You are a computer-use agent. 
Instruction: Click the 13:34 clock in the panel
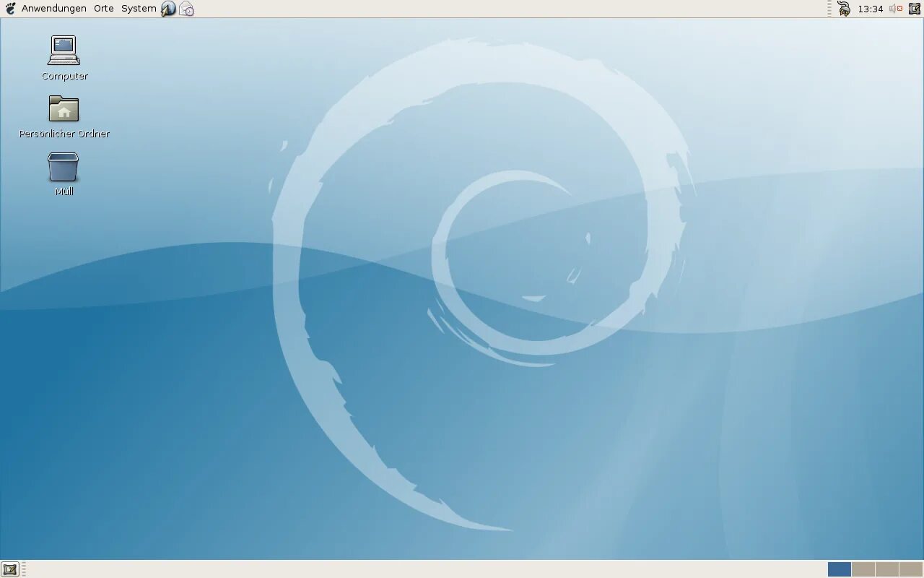871,9
